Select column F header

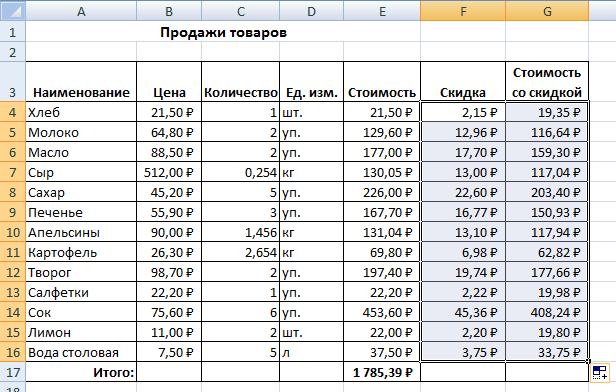[463, 11]
